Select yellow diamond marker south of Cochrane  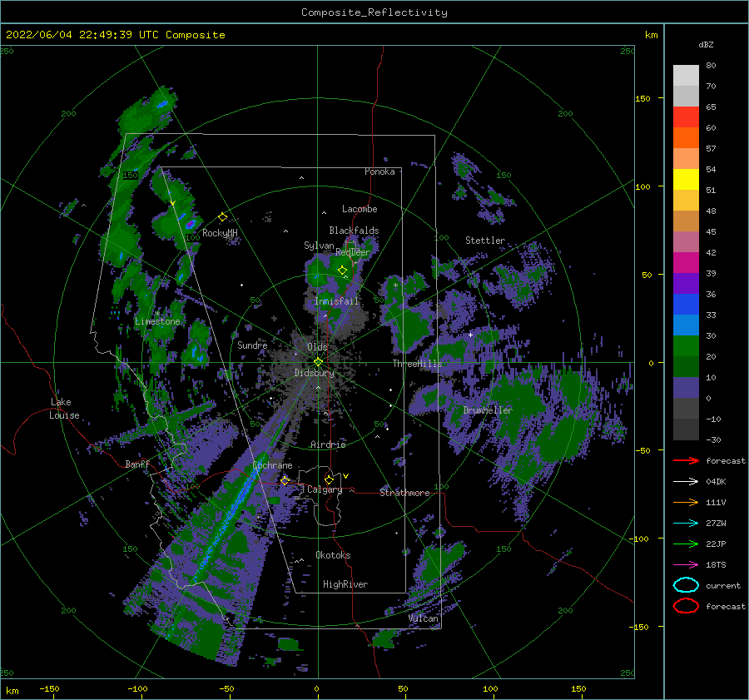pyautogui.click(x=285, y=480)
